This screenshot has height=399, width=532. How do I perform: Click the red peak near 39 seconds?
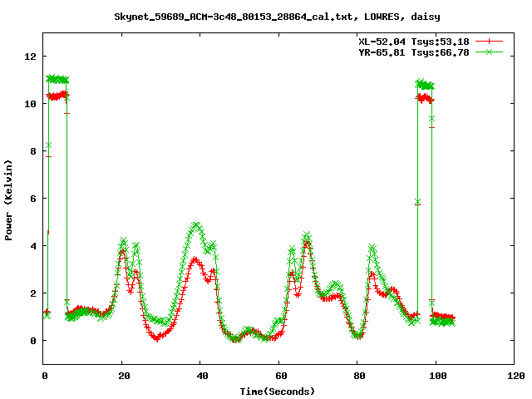click(x=195, y=260)
